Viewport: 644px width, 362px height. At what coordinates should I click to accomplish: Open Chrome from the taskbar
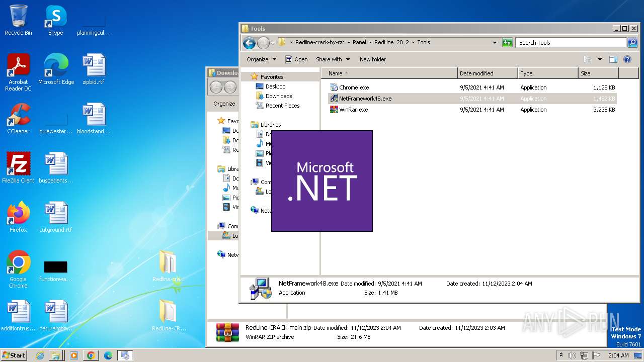91,355
